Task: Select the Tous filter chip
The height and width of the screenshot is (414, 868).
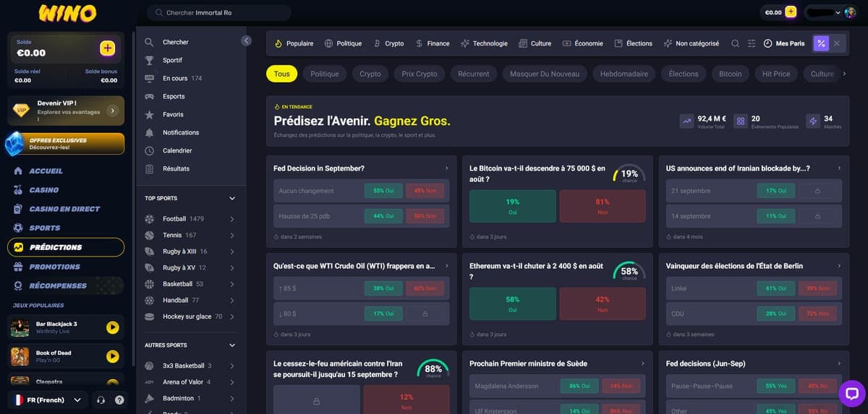Action: pyautogui.click(x=281, y=74)
